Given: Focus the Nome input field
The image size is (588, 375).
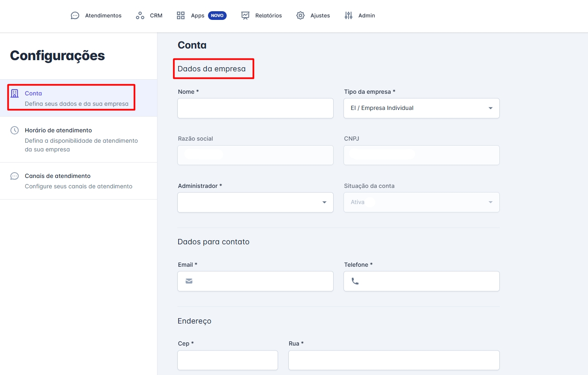Looking at the screenshot, I should pos(255,108).
